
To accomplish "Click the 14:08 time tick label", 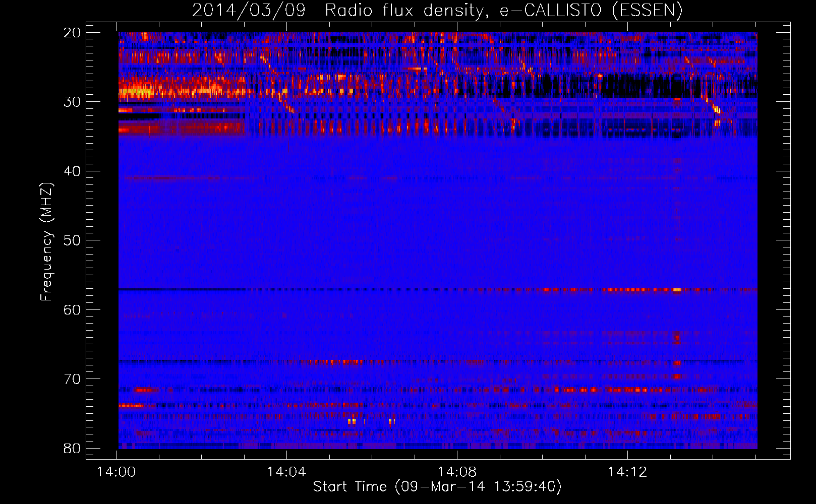I will [457, 472].
